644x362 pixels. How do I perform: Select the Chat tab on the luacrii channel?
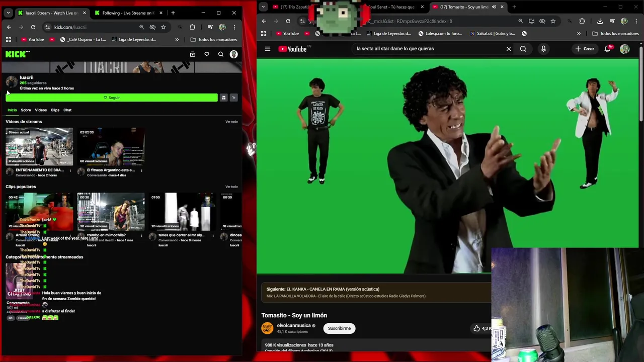[x=67, y=110]
